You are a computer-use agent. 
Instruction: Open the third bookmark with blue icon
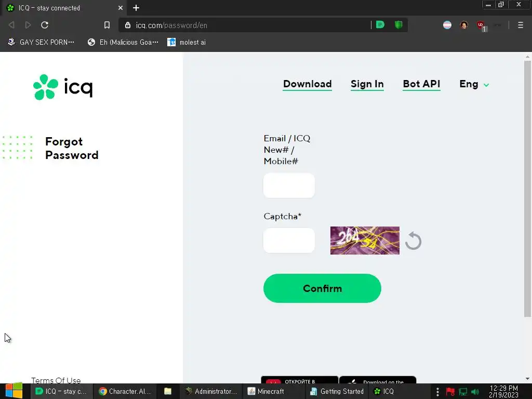point(187,42)
